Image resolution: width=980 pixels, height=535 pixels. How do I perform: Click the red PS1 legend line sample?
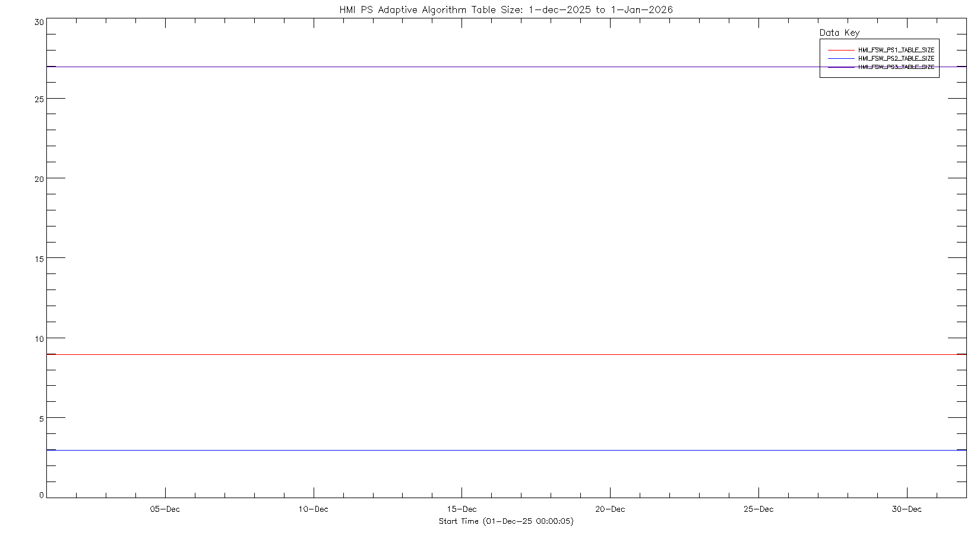coord(841,50)
